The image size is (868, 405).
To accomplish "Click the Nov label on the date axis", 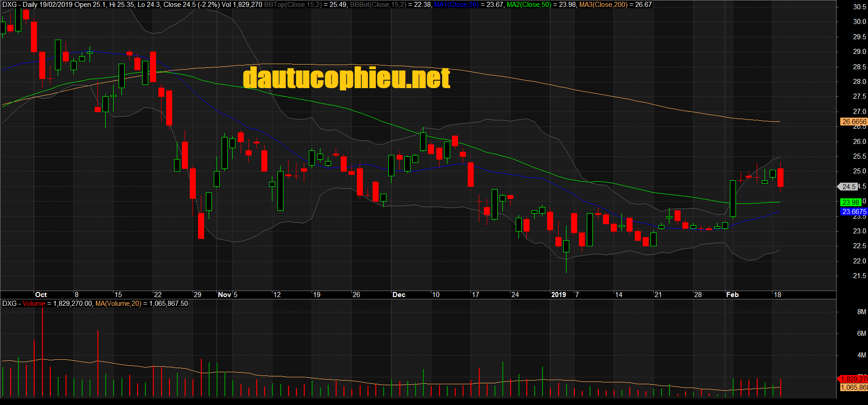I will [224, 295].
